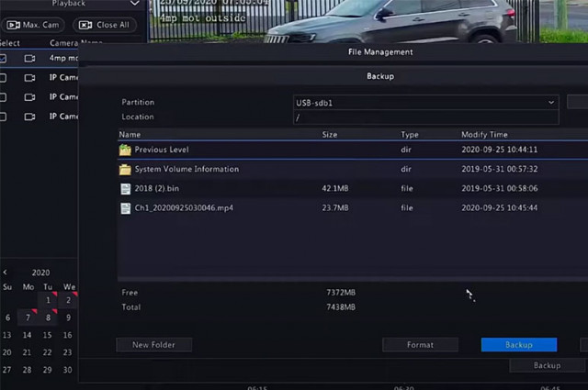Click the Modify Time column header
Screen dimensions: 588x390
[x=484, y=135]
